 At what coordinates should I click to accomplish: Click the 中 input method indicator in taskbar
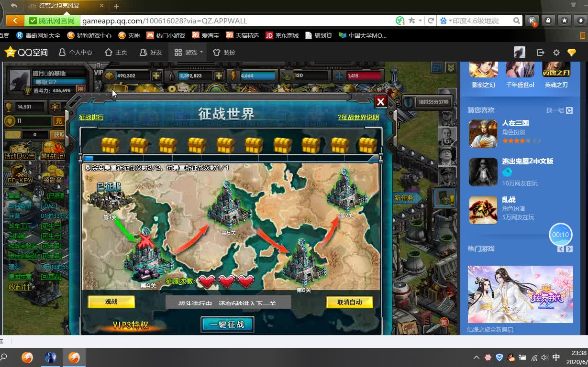click(556, 357)
